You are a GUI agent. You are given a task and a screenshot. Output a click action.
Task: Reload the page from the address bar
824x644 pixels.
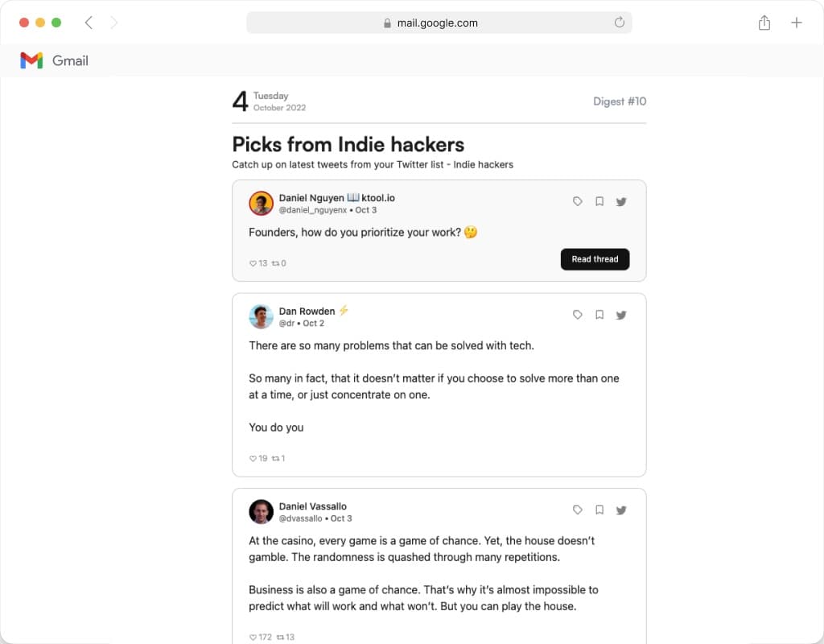pos(620,23)
